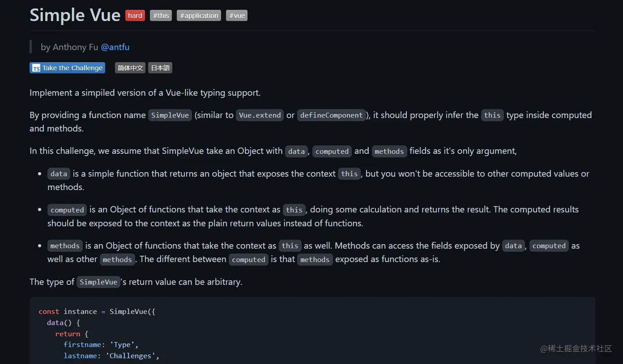Select the #application tag badge
The height and width of the screenshot is (364, 623).
[x=199, y=16]
